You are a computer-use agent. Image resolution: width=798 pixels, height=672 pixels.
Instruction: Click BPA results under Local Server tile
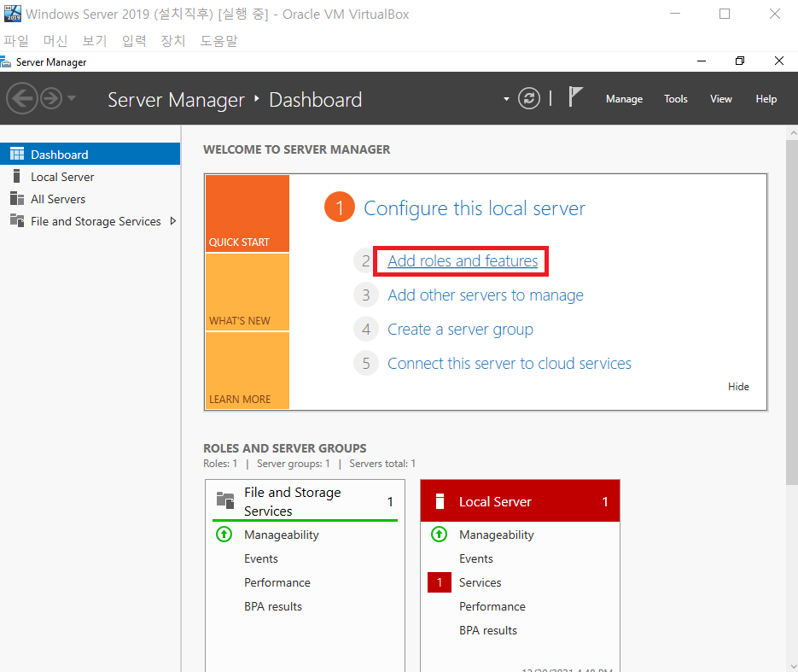(x=488, y=630)
